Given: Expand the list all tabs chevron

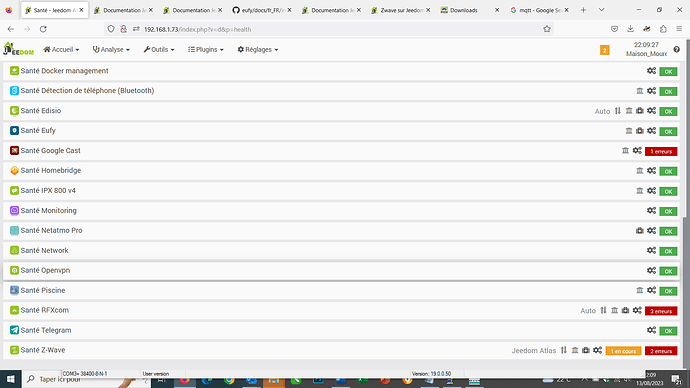Looking at the screenshot, I should click(x=601, y=10).
